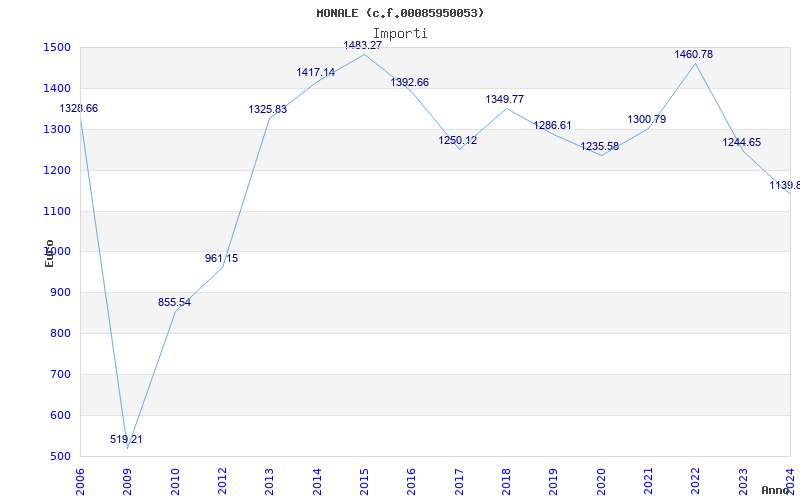Click the x-axis year 2017
Screen dimensions: 800x500
(x=459, y=482)
